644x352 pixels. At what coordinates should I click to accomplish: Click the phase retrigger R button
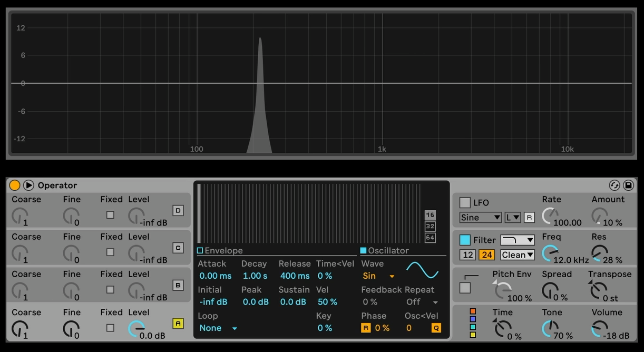[x=366, y=328]
